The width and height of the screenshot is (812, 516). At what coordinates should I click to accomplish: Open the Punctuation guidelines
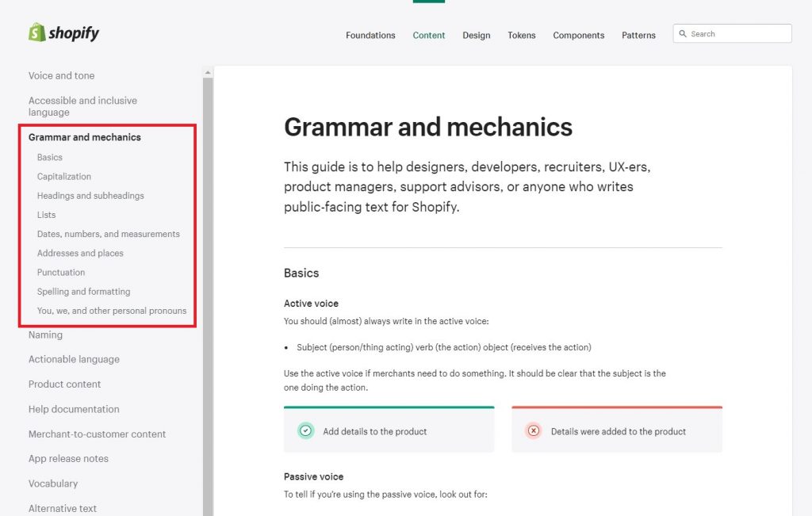[60, 272]
